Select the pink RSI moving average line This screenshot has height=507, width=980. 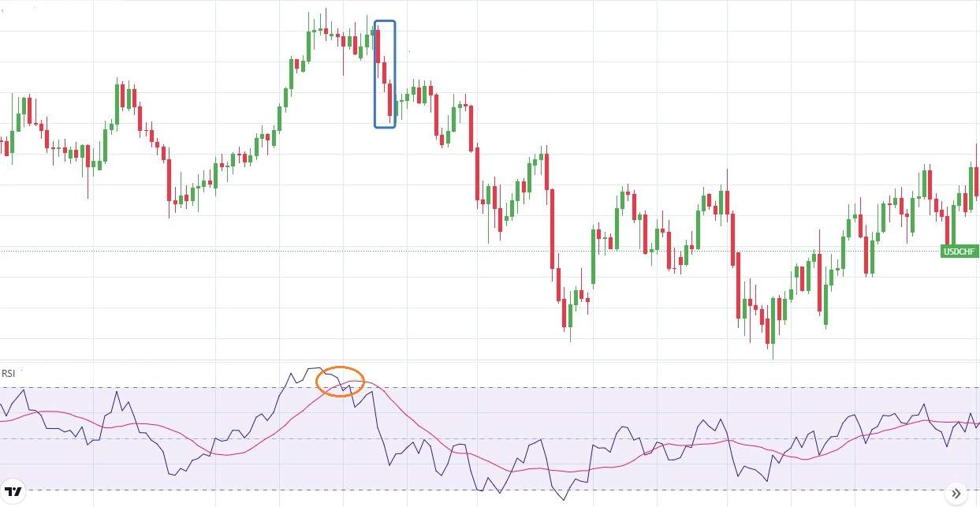[x=426, y=428]
